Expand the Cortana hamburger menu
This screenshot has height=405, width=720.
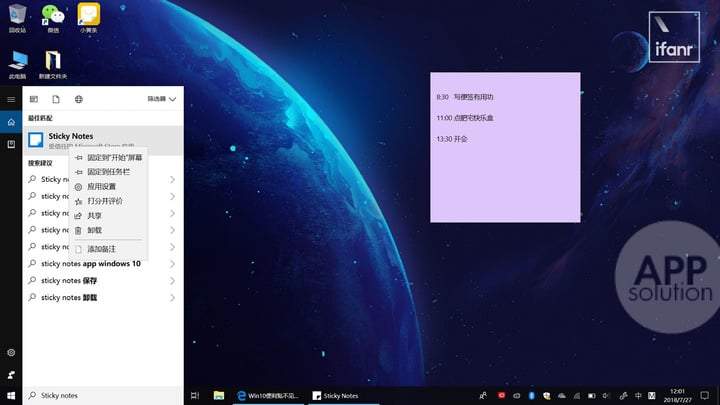(11, 99)
